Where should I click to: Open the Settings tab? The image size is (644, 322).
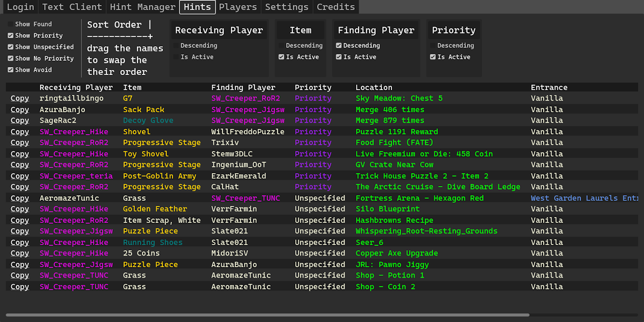286,7
